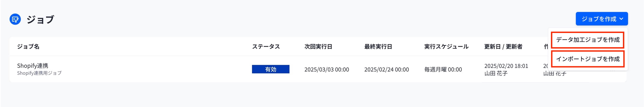The image size is (644, 107).
Task: Open the ジョブを作成 dropdown button
Action: (x=602, y=19)
